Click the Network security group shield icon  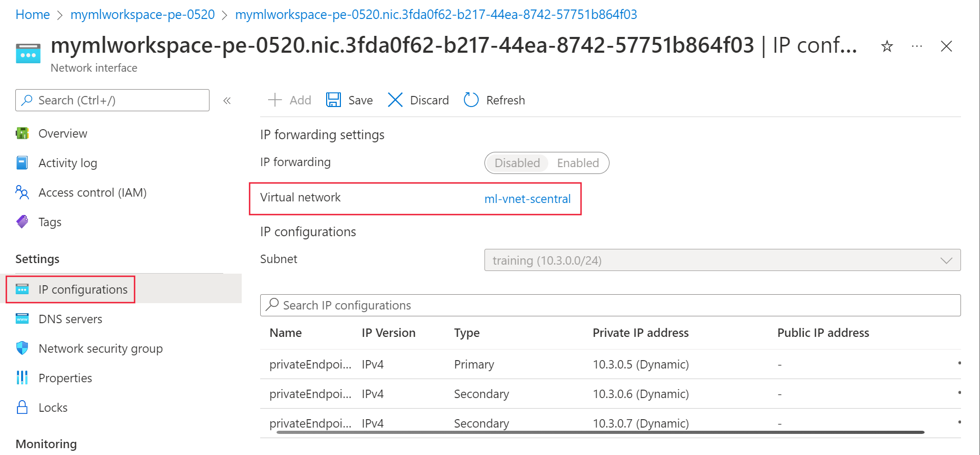22,348
